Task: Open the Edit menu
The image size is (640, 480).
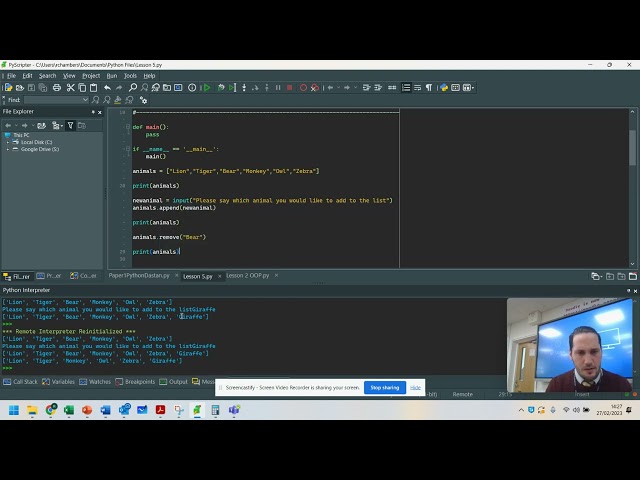Action: pos(27,76)
